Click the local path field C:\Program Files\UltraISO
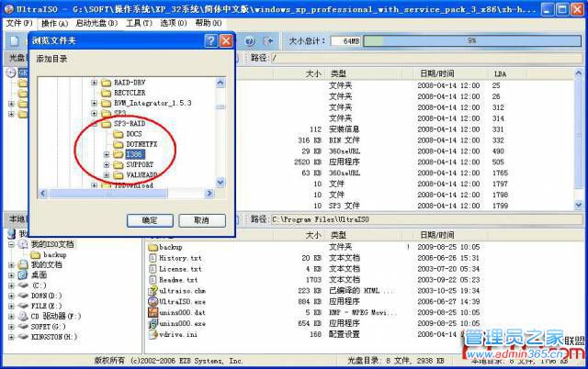 tap(426, 219)
